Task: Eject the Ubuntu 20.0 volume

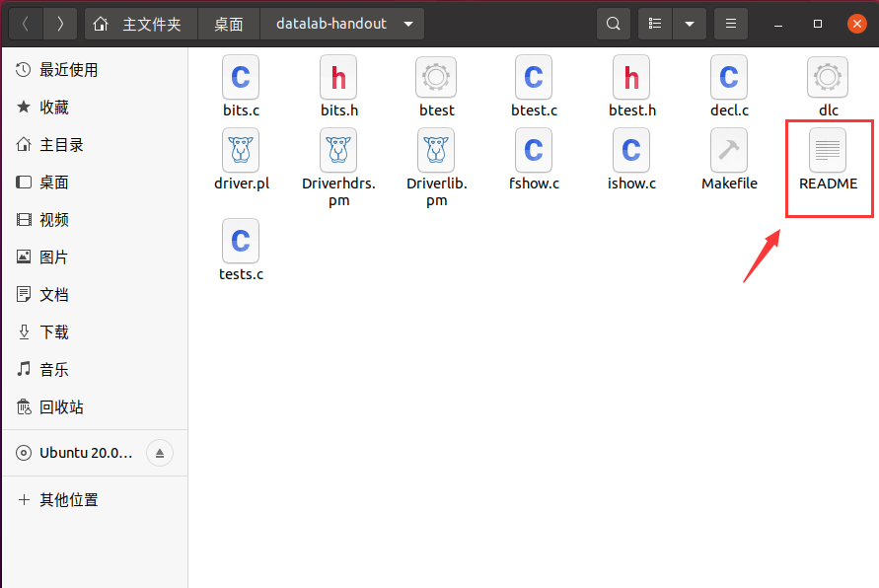Action: point(159,453)
